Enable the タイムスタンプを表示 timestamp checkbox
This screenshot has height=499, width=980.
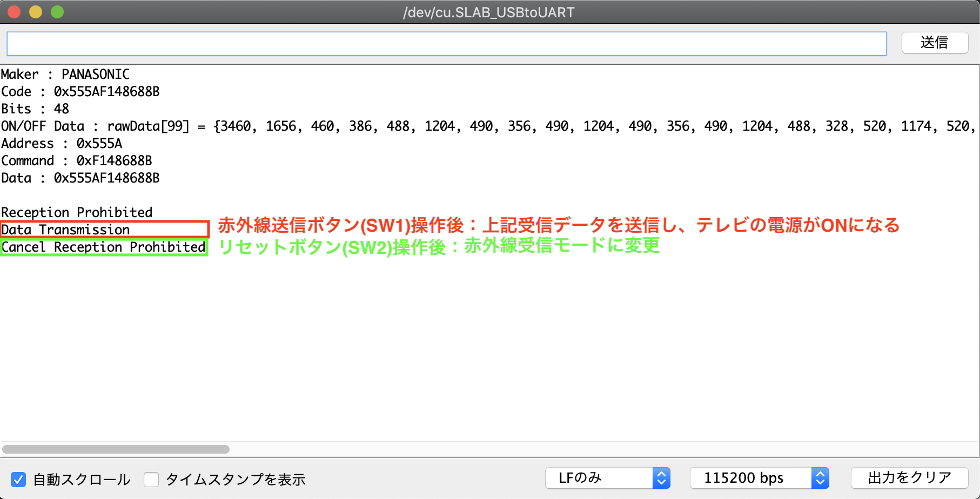pos(151,480)
